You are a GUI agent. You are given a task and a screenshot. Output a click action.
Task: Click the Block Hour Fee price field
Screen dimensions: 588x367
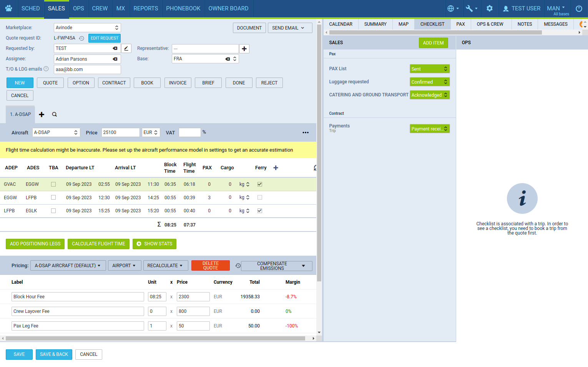tap(193, 297)
